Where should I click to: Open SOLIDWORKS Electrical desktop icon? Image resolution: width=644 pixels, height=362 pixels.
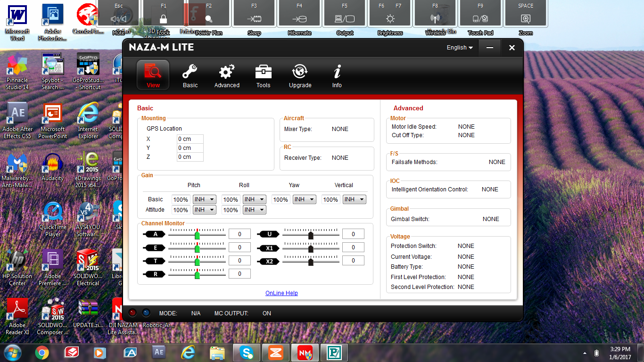(88, 268)
